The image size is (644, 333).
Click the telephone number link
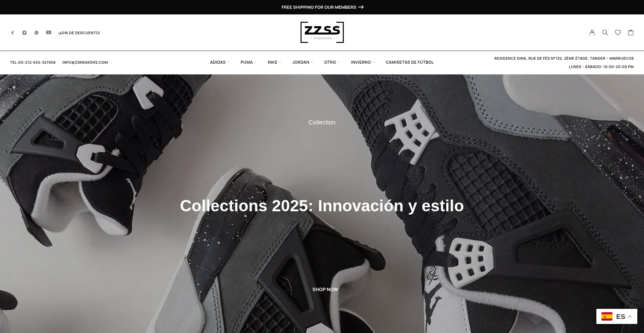[33, 62]
